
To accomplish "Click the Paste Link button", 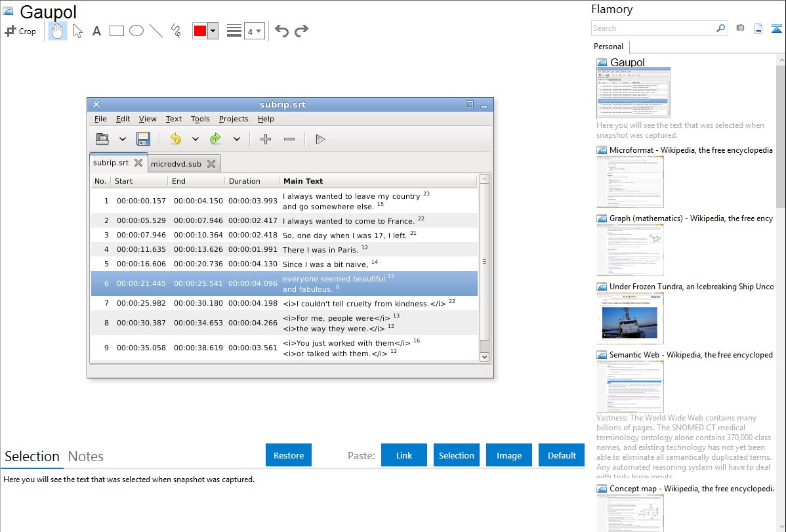I will [x=404, y=455].
